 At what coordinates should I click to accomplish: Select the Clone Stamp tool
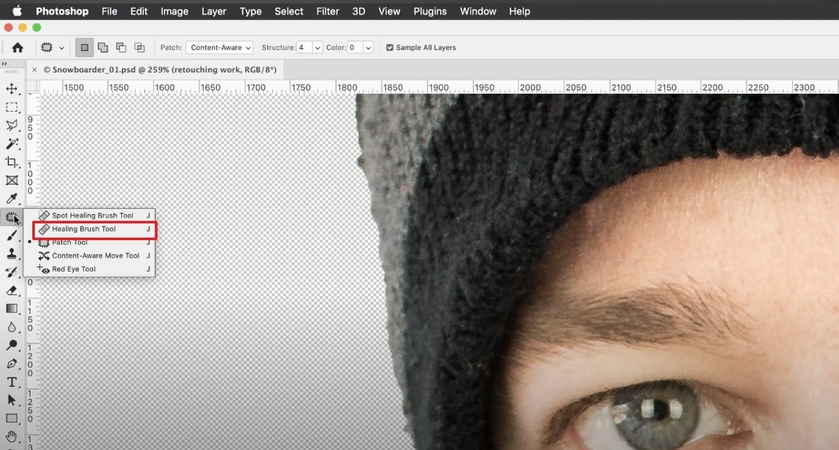click(12, 254)
